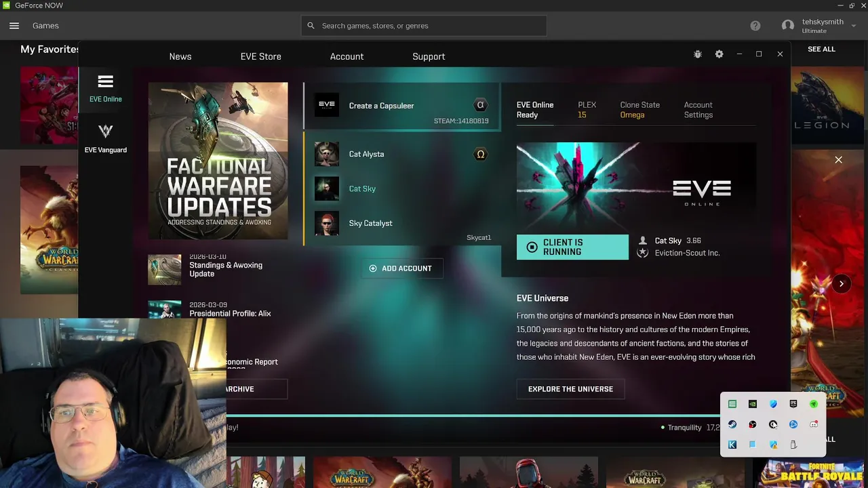
Task: Open NVIDIA icon in system tray popup
Action: 753,404
